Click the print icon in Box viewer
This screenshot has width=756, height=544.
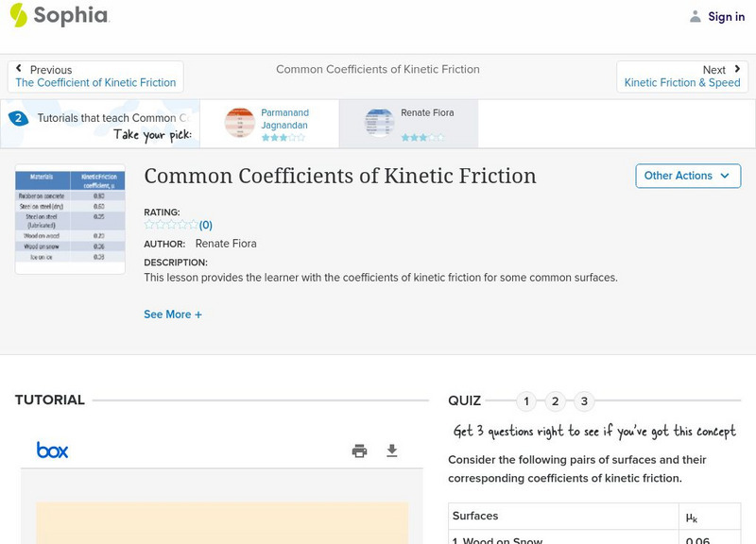pos(359,451)
